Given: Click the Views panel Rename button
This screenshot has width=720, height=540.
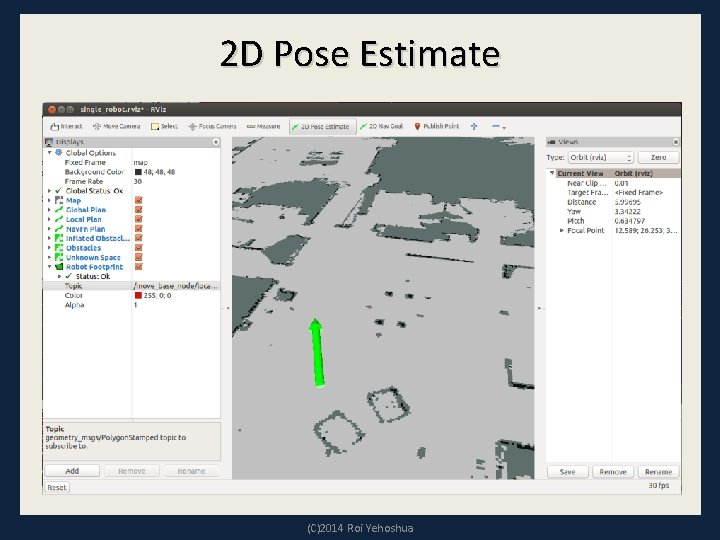Looking at the screenshot, I should click(658, 472).
